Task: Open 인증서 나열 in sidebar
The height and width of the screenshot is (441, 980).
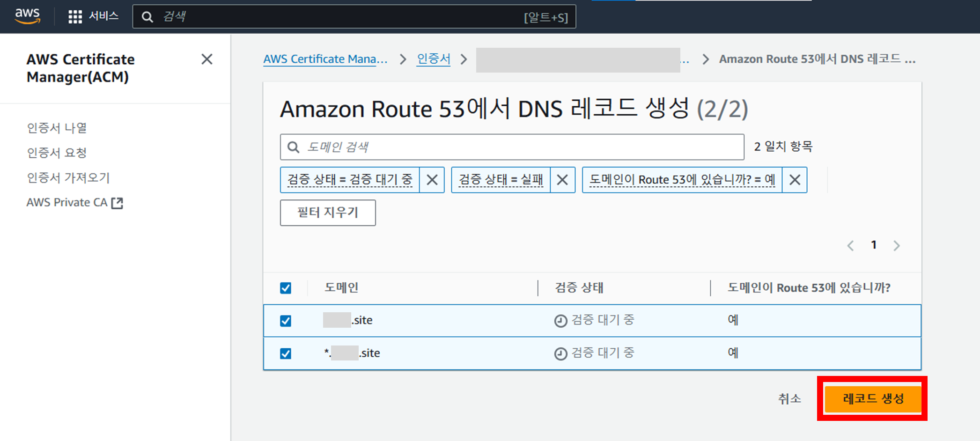Action: pyautogui.click(x=57, y=128)
